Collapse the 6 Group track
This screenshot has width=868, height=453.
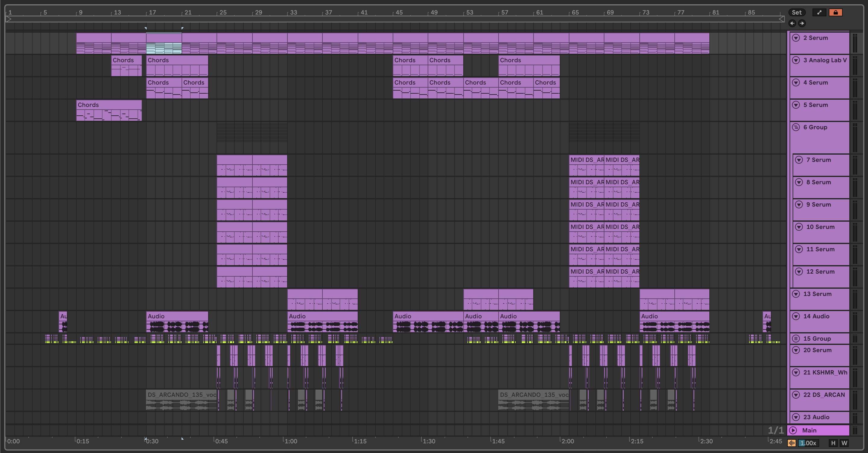point(796,127)
